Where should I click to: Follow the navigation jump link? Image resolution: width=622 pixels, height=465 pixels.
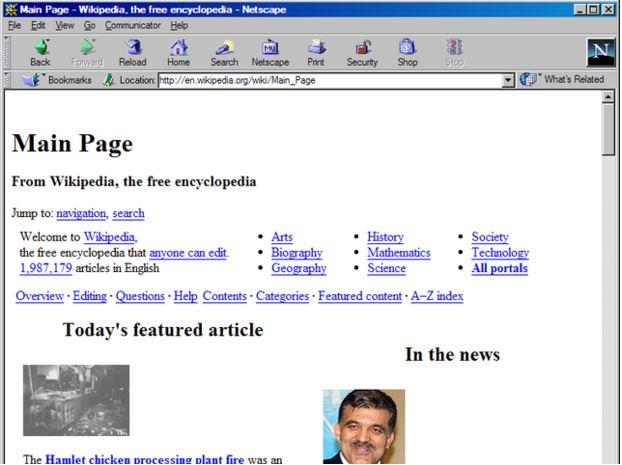pos(81,213)
